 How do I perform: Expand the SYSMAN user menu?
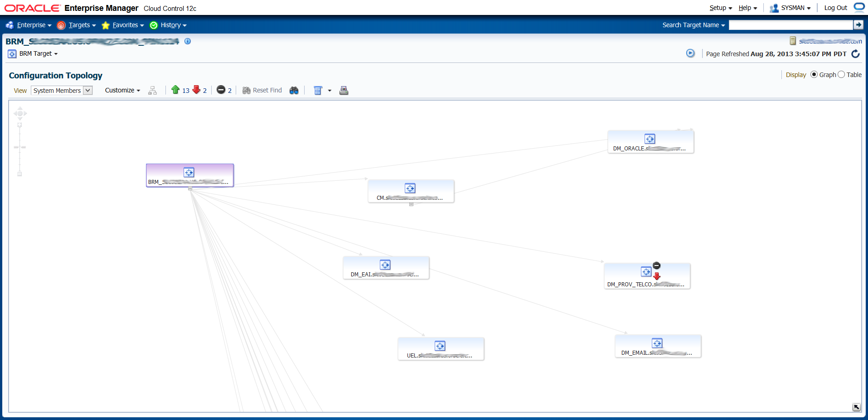click(x=790, y=8)
